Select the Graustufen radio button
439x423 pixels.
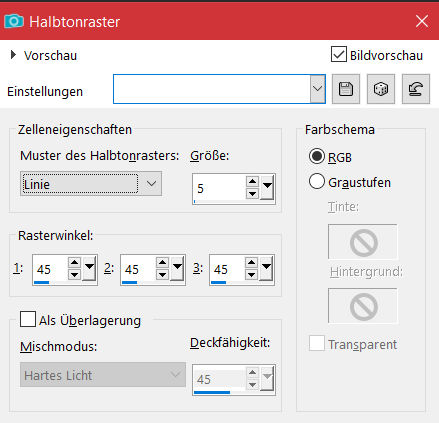point(316,182)
